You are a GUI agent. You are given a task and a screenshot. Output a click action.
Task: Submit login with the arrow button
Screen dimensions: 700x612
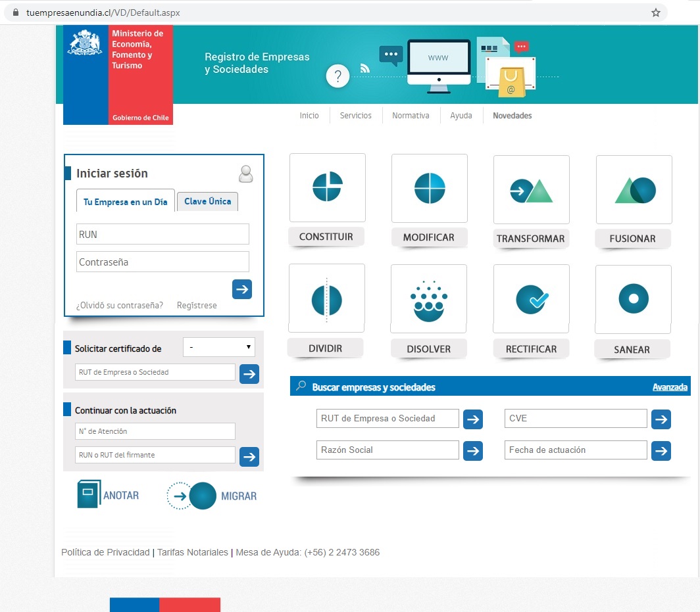242,289
